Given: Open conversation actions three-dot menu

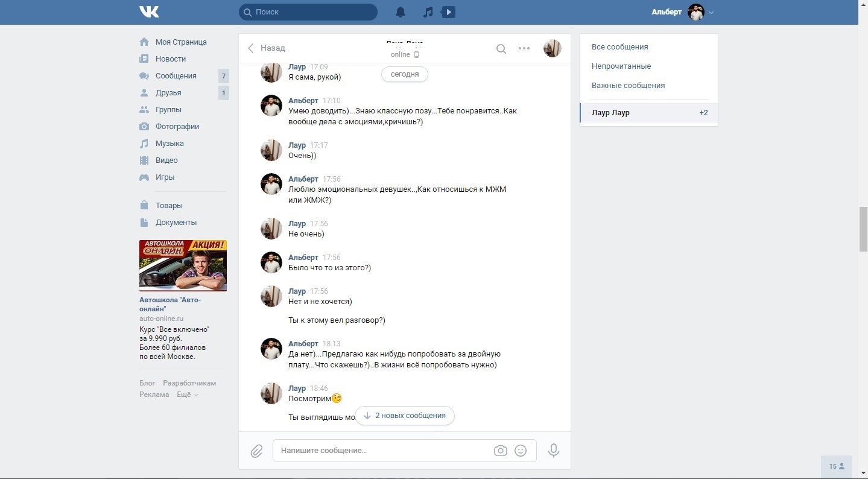Looking at the screenshot, I should [524, 48].
